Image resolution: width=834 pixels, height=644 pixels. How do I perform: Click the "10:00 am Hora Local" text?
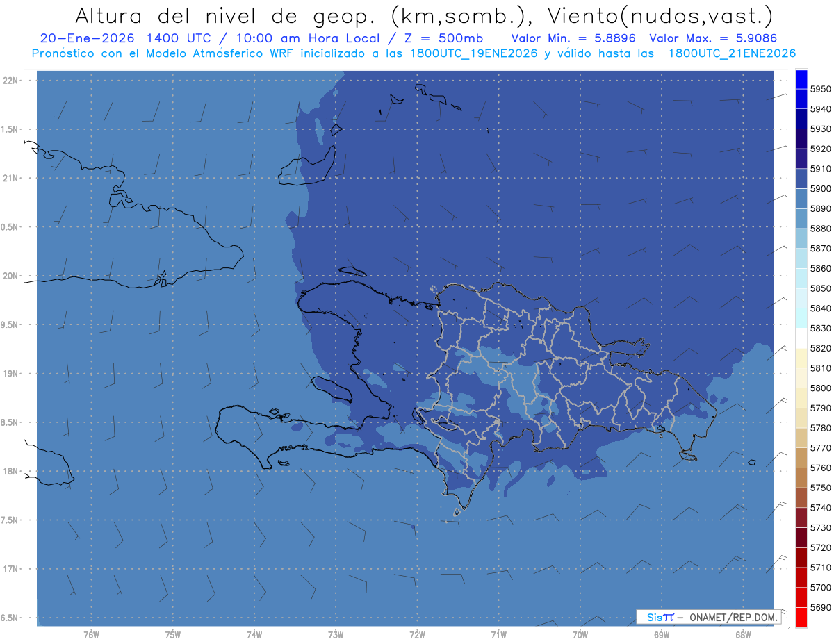click(x=309, y=38)
